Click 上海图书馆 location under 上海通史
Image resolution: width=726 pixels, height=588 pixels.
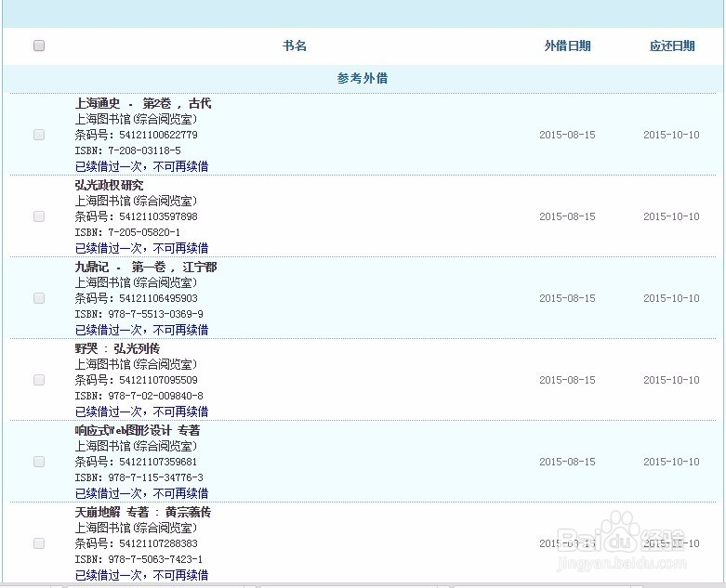[x=136, y=119]
